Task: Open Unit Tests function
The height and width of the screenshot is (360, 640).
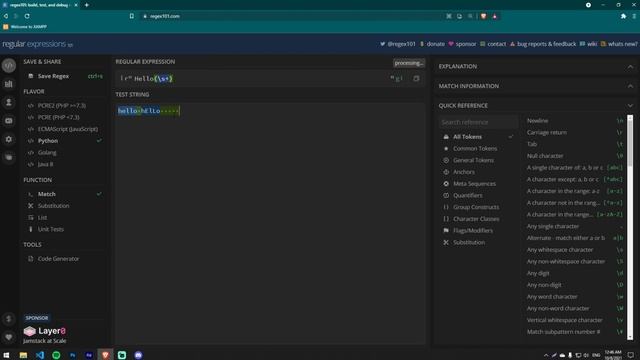Action: click(51, 229)
